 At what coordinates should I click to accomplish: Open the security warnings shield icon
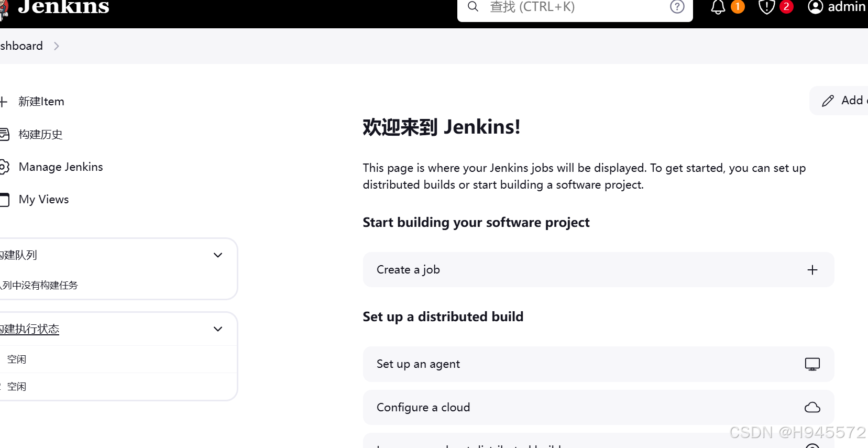(x=766, y=6)
